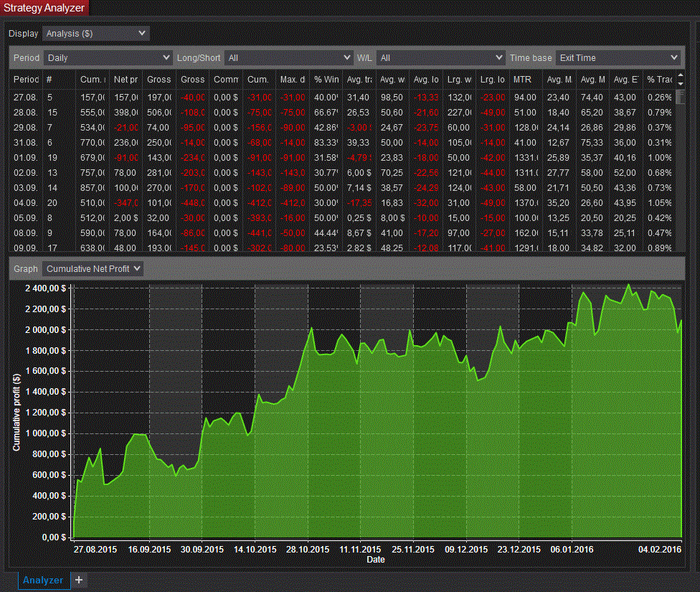Switch to the Analyzer tab

pos(42,580)
